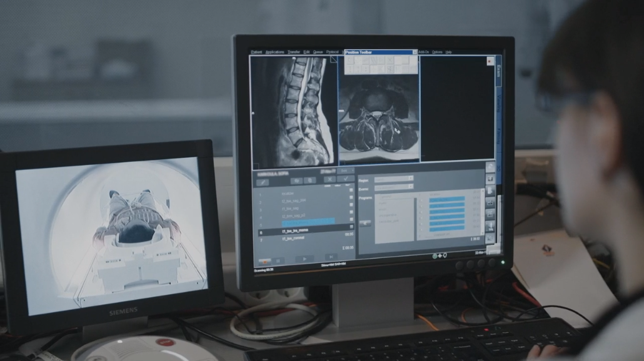Viewport: 644px width, 361px height.
Task: Switch to the Exam task card tab
Action: point(498,71)
